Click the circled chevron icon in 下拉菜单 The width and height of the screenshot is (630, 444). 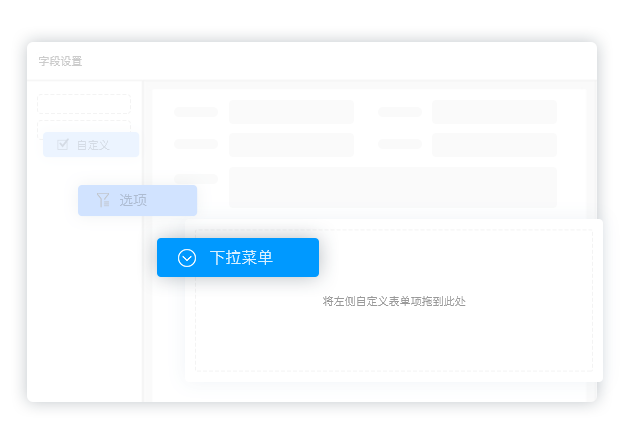coord(187,258)
